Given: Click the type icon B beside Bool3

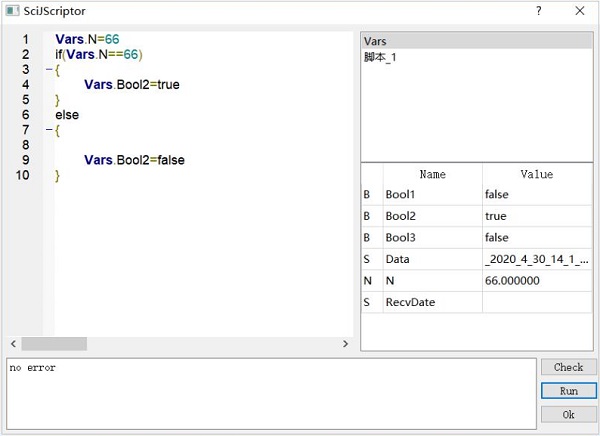Looking at the screenshot, I should pyautogui.click(x=367, y=238).
